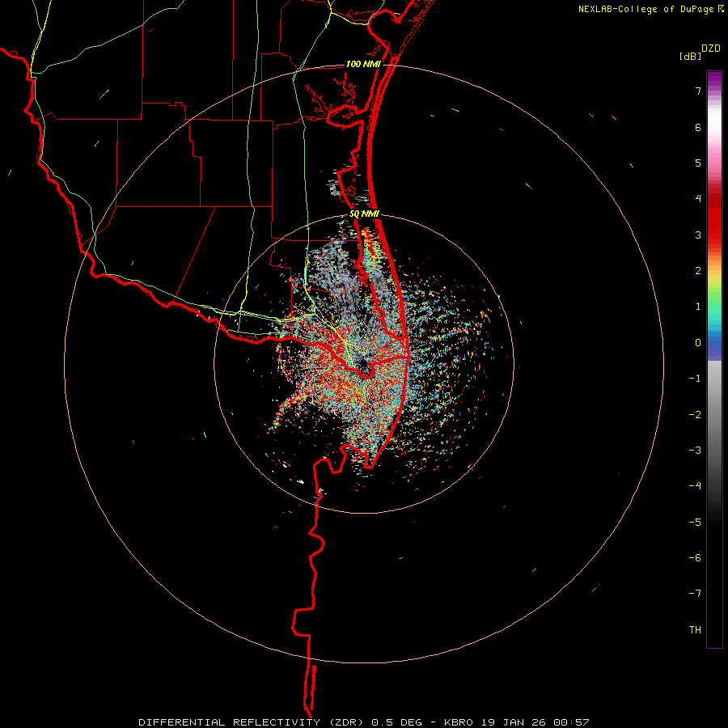
Task: Click the -1 dB tick label on the scale
Action: [x=695, y=379]
